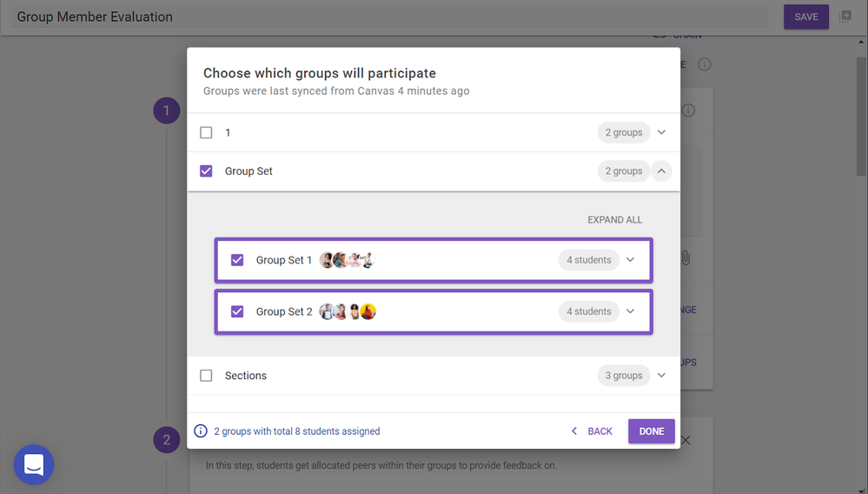This screenshot has height=494, width=868.
Task: Click the paperclip attachment icon
Action: (686, 258)
